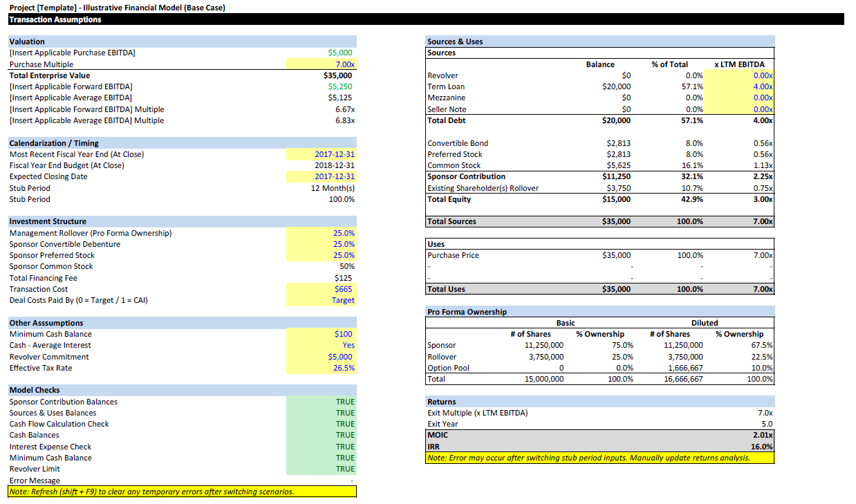The width and height of the screenshot is (856, 504).
Task: Select the Expected Closing Date input cell
Action: pos(321,176)
